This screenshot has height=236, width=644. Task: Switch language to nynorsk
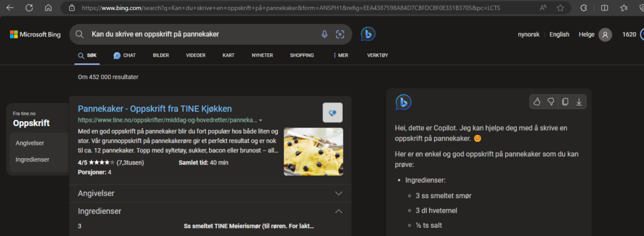point(528,35)
